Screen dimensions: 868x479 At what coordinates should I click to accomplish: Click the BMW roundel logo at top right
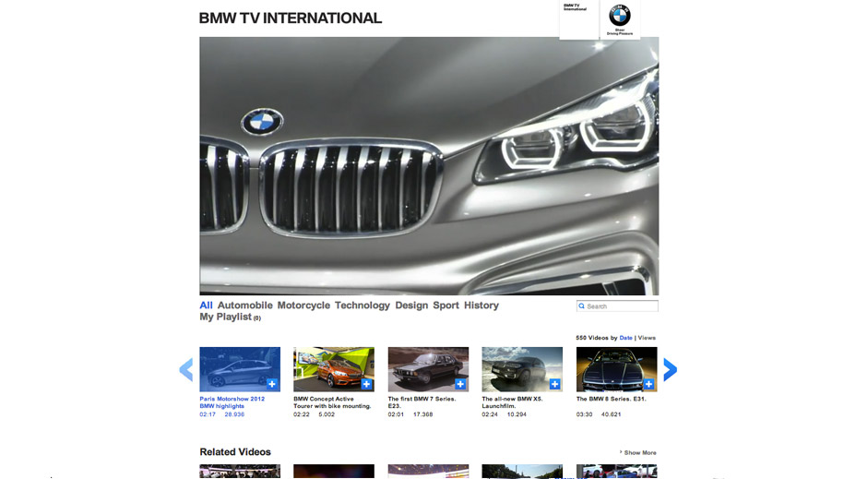[620, 16]
